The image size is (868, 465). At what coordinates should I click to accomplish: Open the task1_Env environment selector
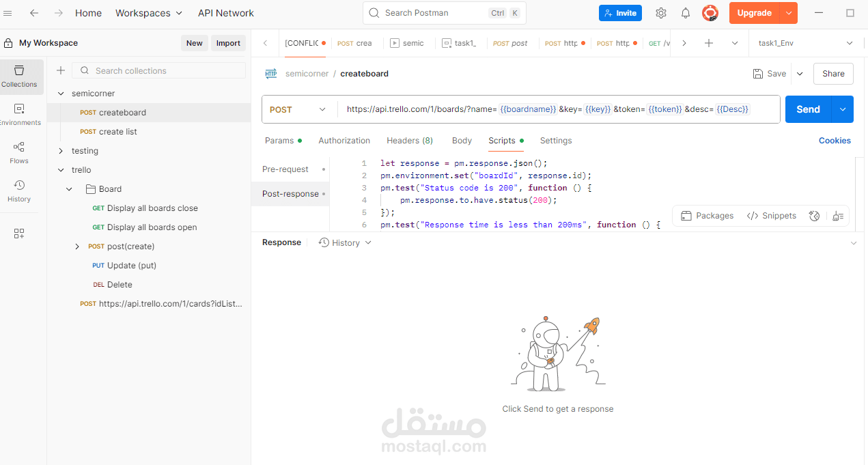click(x=806, y=43)
